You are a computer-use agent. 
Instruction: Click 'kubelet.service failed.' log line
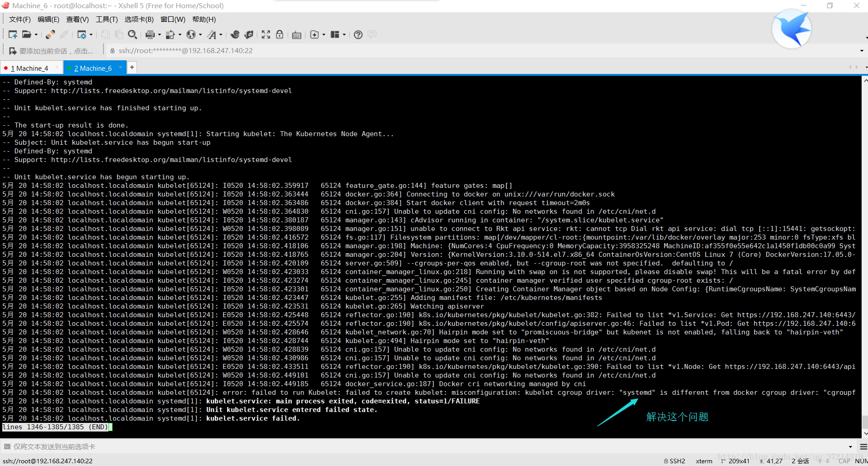(253, 418)
